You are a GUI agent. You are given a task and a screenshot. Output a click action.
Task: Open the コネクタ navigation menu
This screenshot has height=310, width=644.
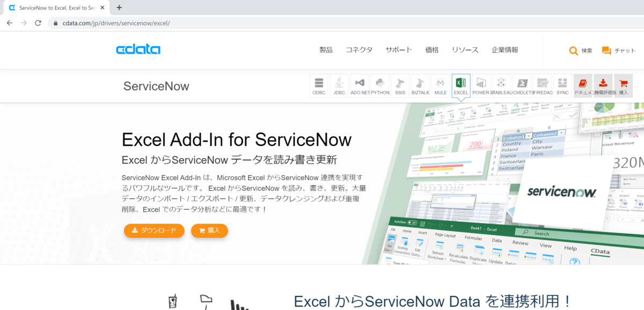[x=359, y=49]
